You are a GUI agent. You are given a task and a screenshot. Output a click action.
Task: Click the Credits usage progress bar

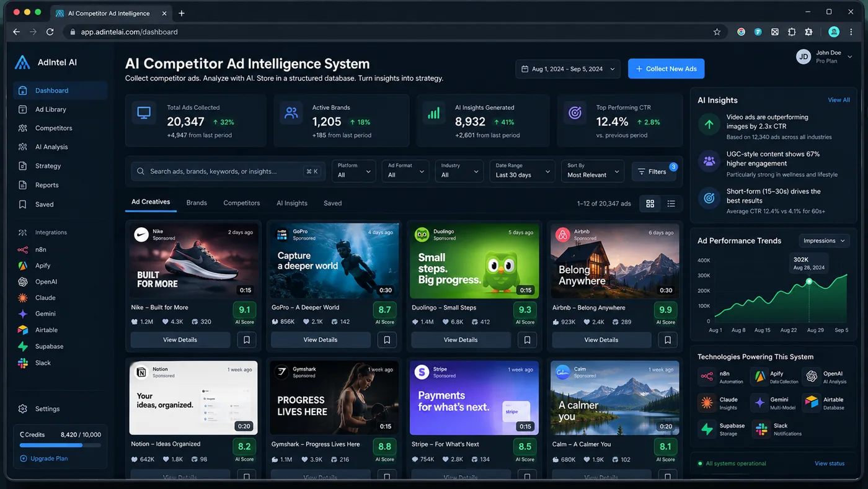coord(60,446)
